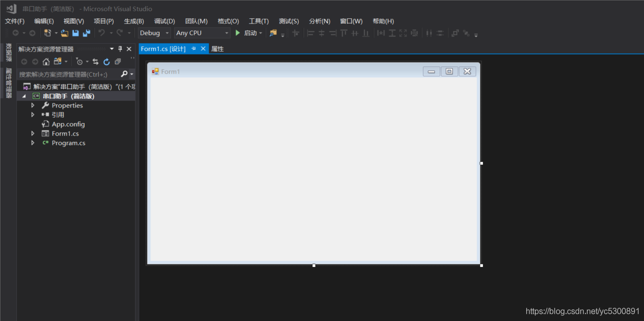The image size is (644, 321).
Task: Open the 视图(V) menu
Action: tap(73, 21)
